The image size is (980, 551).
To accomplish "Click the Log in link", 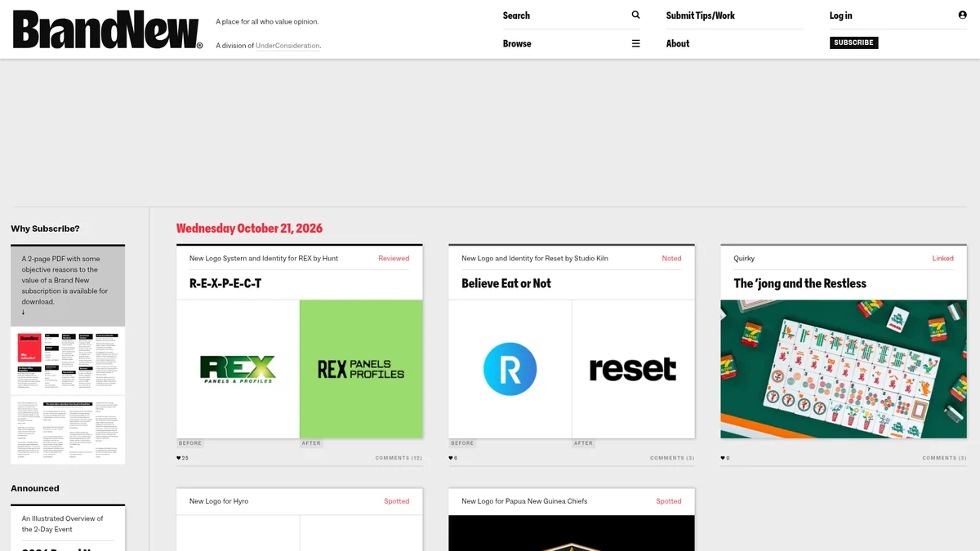I will pyautogui.click(x=840, y=16).
